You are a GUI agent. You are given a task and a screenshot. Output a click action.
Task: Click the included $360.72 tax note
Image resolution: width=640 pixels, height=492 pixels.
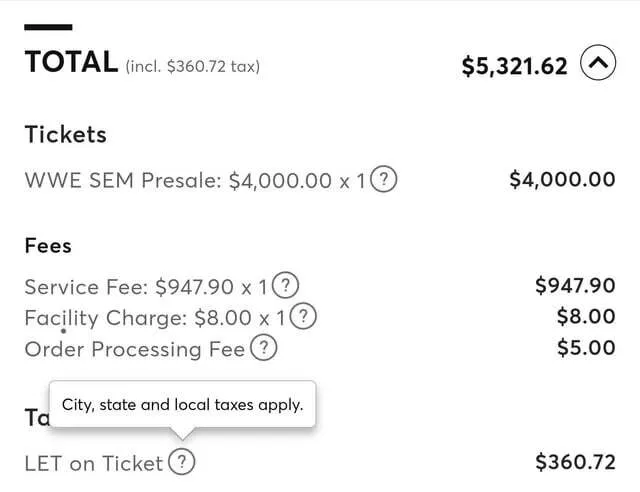tap(193, 67)
